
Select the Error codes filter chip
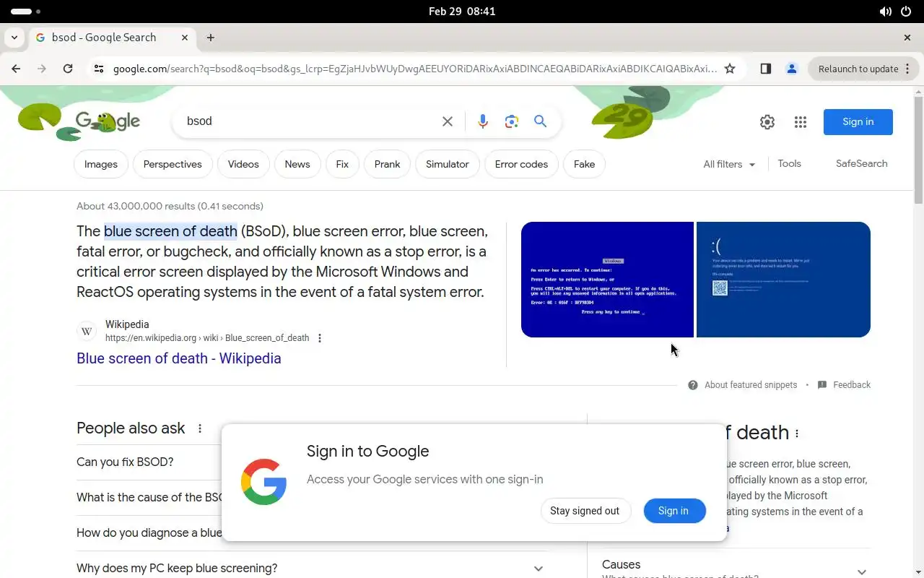tap(521, 164)
